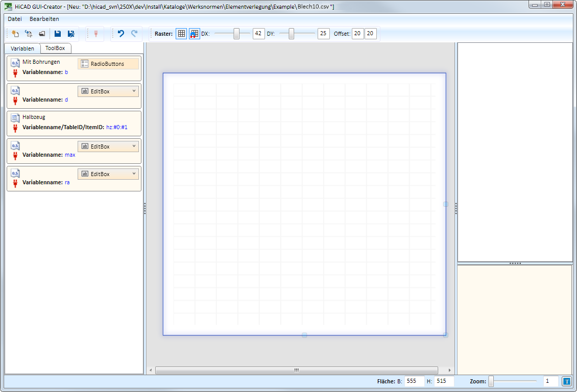Screen dimensions: 577x392
Task: Open the Bearbeiten menu
Action: click(44, 19)
